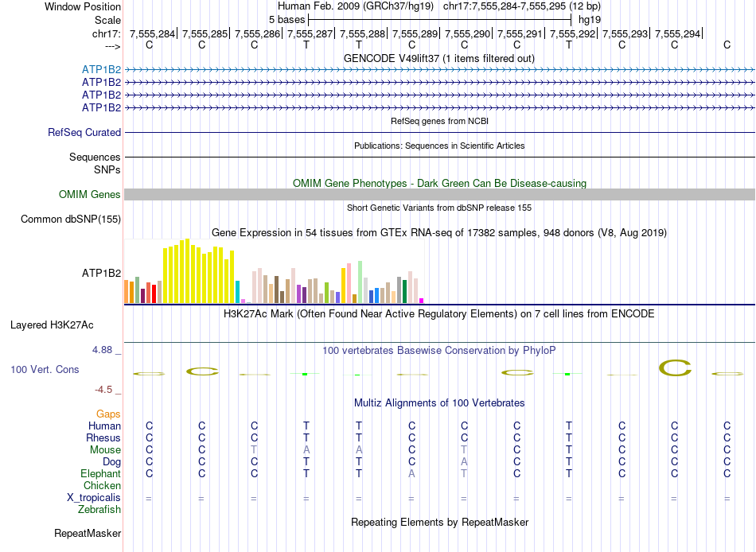Click the GTEx Gene Expression track title
The width and height of the screenshot is (756, 552).
(439, 233)
